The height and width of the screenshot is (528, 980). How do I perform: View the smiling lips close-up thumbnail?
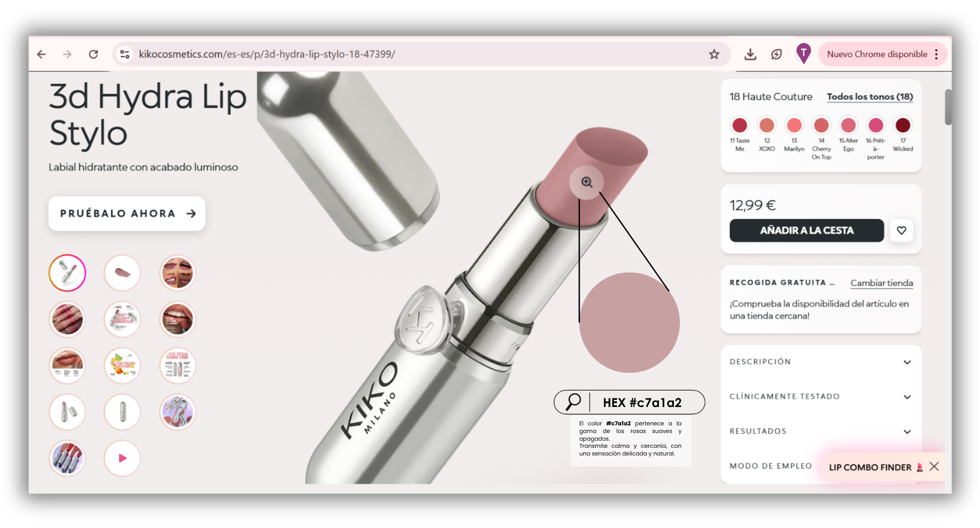point(178,319)
